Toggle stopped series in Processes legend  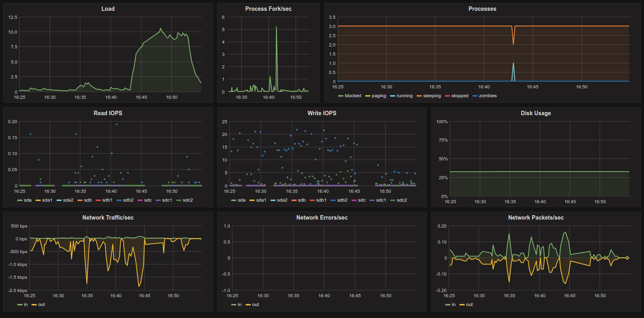[x=457, y=96]
